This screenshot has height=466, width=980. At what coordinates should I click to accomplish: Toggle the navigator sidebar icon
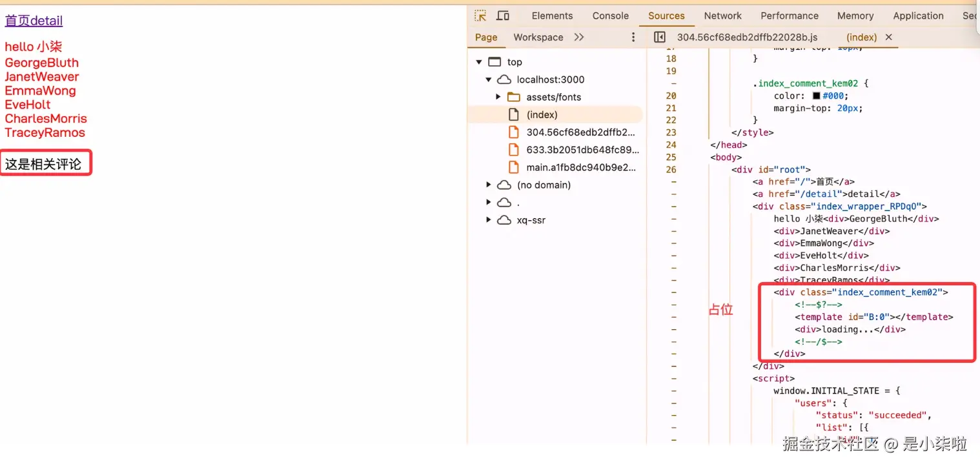(659, 37)
